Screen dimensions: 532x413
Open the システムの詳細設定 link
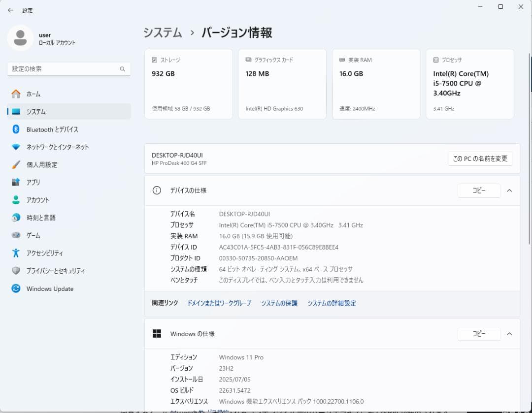332,303
